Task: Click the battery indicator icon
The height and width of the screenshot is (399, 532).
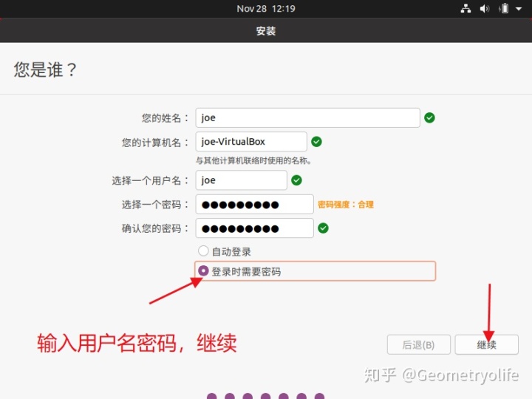Action: click(x=504, y=8)
